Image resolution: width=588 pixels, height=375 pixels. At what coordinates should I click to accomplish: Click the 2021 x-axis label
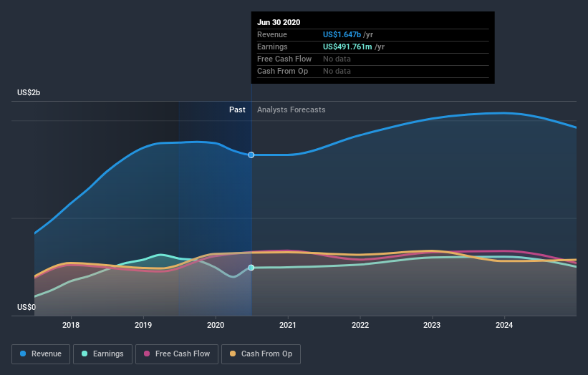tap(288, 325)
